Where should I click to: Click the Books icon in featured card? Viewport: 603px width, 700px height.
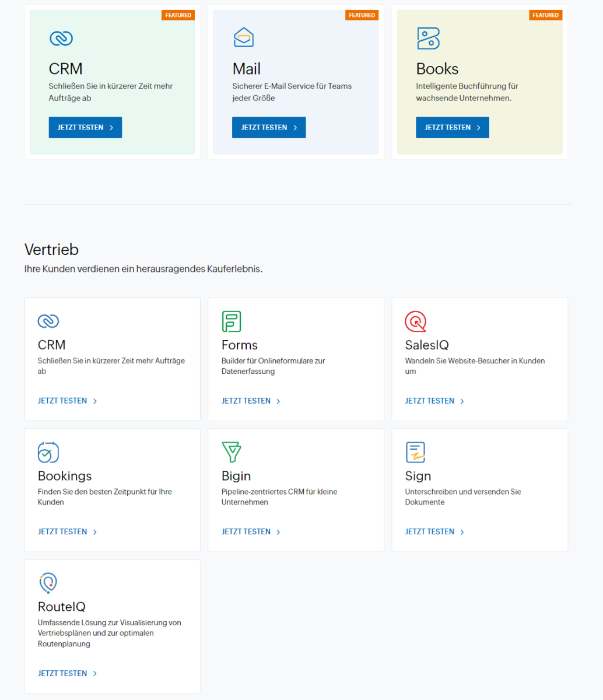(428, 38)
